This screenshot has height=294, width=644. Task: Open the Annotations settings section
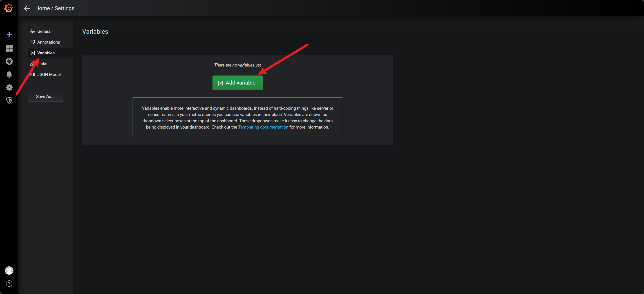coord(49,42)
